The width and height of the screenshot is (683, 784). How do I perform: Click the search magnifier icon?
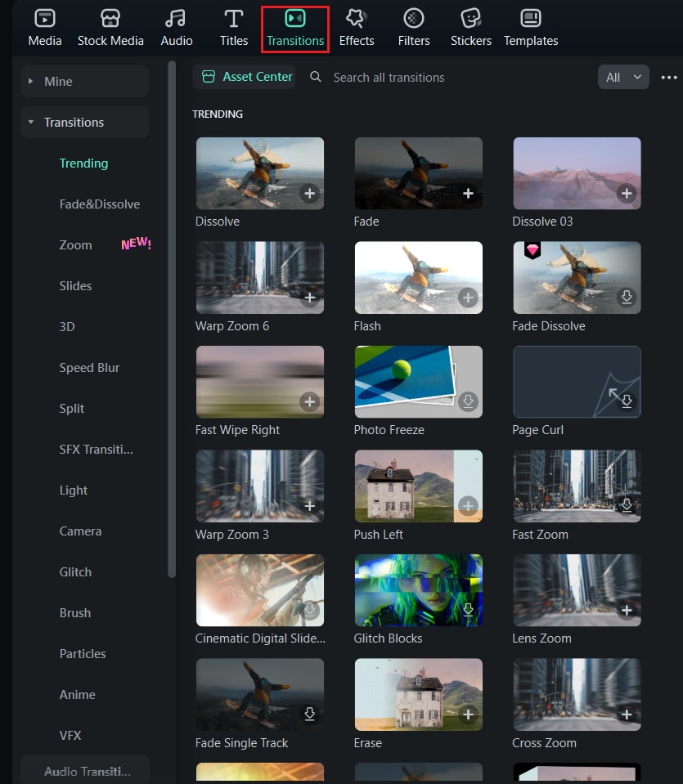[x=315, y=77]
